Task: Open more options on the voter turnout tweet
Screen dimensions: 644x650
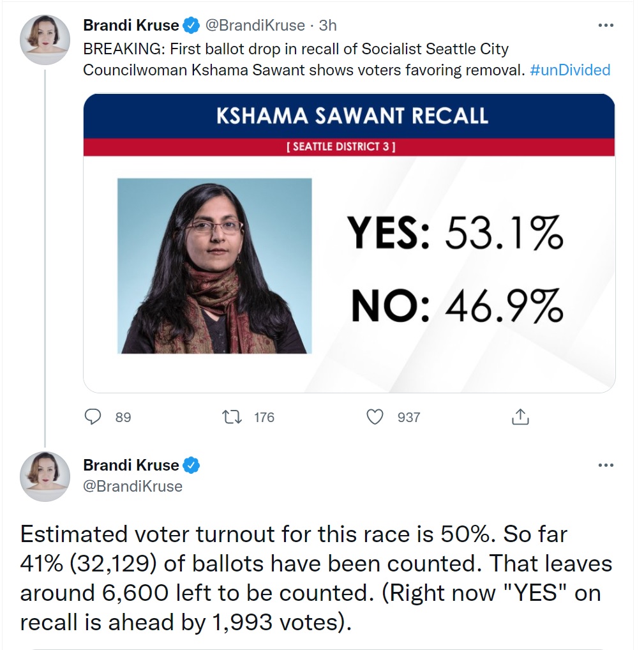Action: pos(605,465)
